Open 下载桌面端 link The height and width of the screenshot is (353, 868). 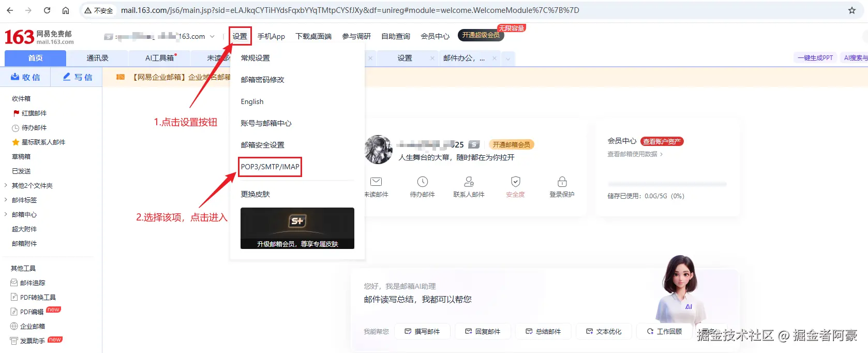pos(313,36)
